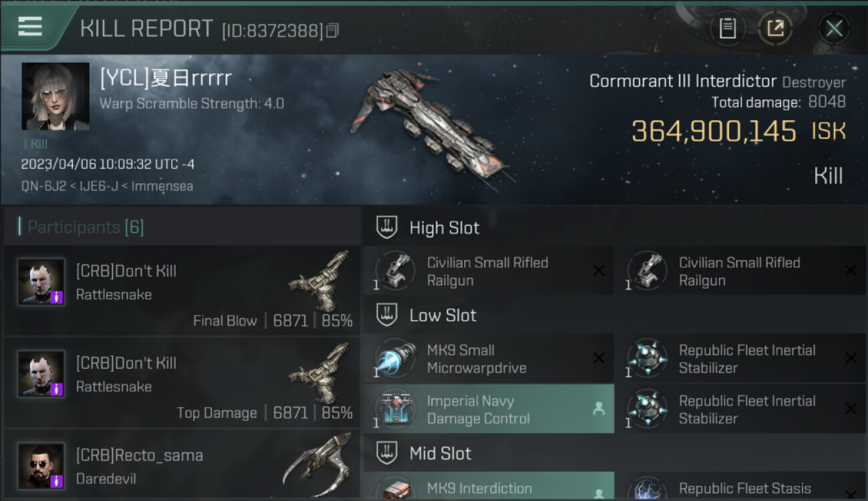Click person icon on Imperial Navy Damage Control

pos(599,409)
